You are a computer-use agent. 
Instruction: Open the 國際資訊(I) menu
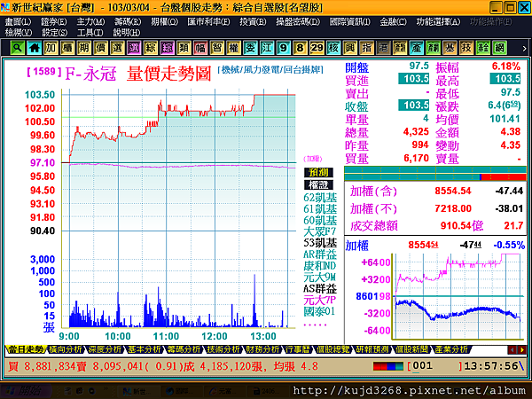click(349, 22)
